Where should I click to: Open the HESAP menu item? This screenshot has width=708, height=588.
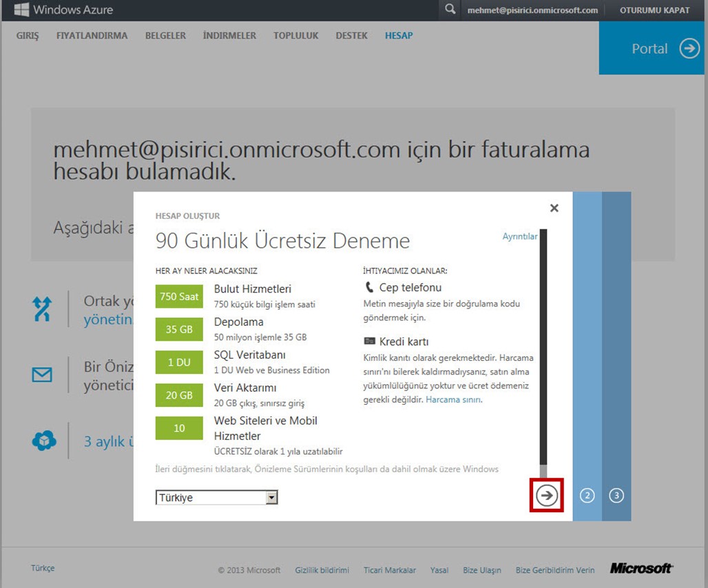pyautogui.click(x=399, y=36)
